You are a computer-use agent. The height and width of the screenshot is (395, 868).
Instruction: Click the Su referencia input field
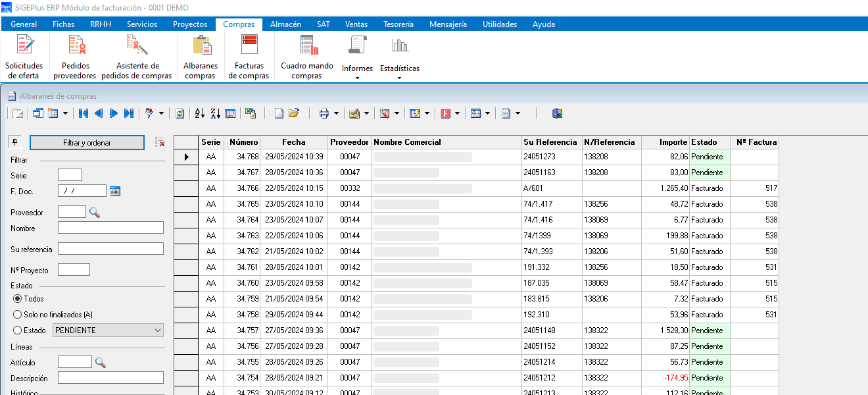pyautogui.click(x=110, y=249)
